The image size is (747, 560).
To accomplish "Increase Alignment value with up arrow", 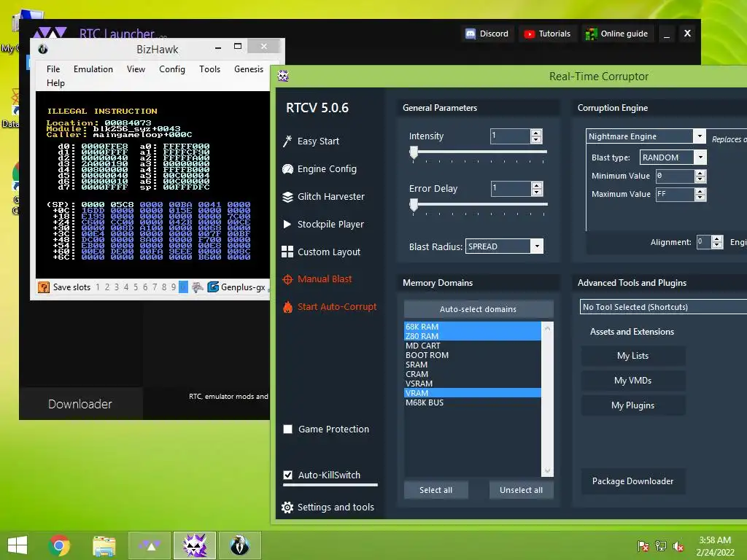I will click(x=717, y=238).
